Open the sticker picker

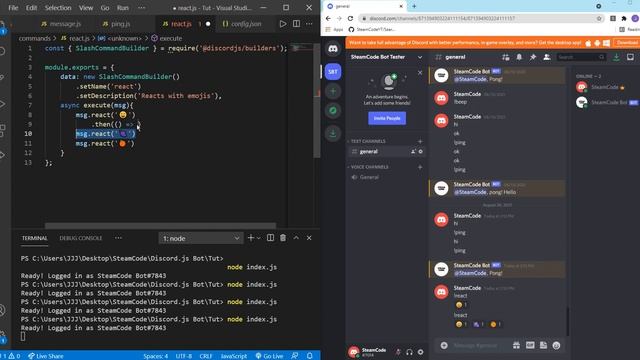(543, 345)
